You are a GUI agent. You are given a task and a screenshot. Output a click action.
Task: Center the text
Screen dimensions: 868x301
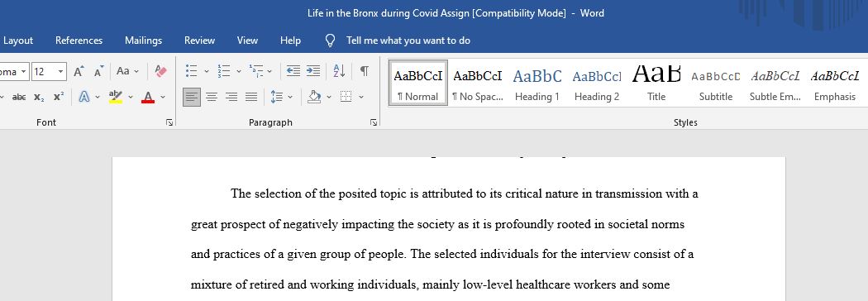[x=212, y=97]
